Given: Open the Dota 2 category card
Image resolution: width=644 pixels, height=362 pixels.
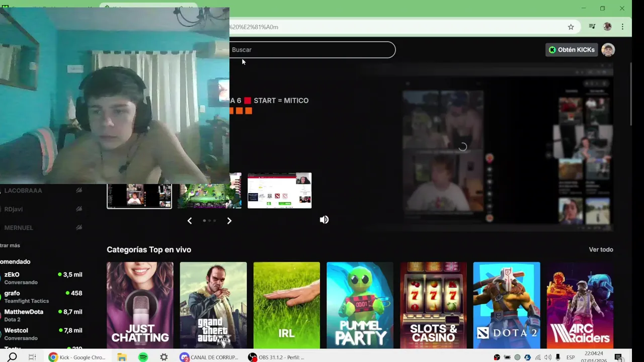Looking at the screenshot, I should click(506, 305).
